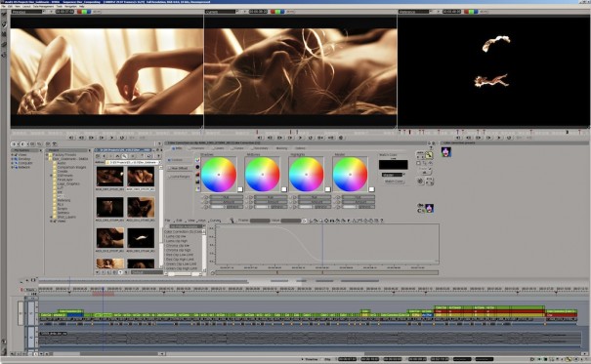The height and width of the screenshot is (364, 591).
Task: Click the help question mark in curve toolbar
Action: pos(381,221)
